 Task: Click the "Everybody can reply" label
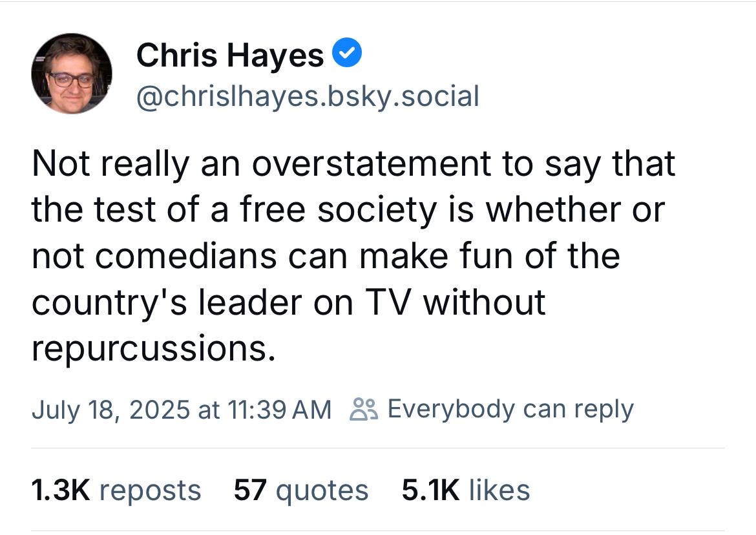pos(510,409)
